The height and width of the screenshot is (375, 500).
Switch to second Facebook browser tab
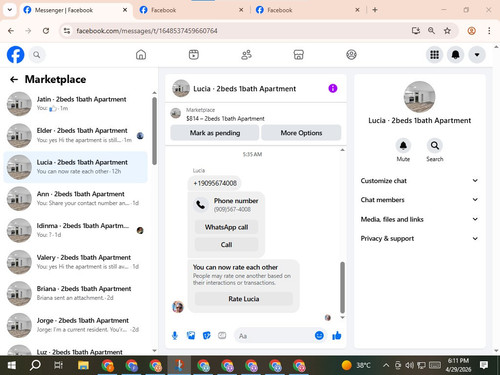point(192,10)
